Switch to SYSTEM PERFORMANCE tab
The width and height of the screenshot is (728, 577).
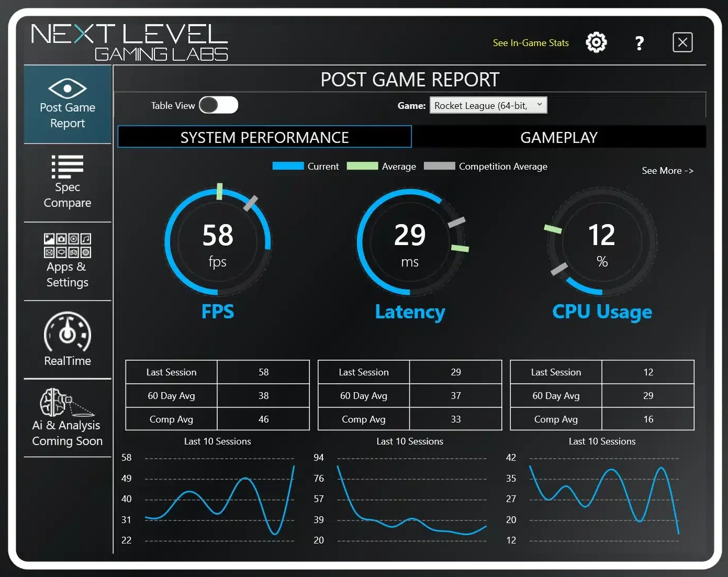(x=265, y=137)
